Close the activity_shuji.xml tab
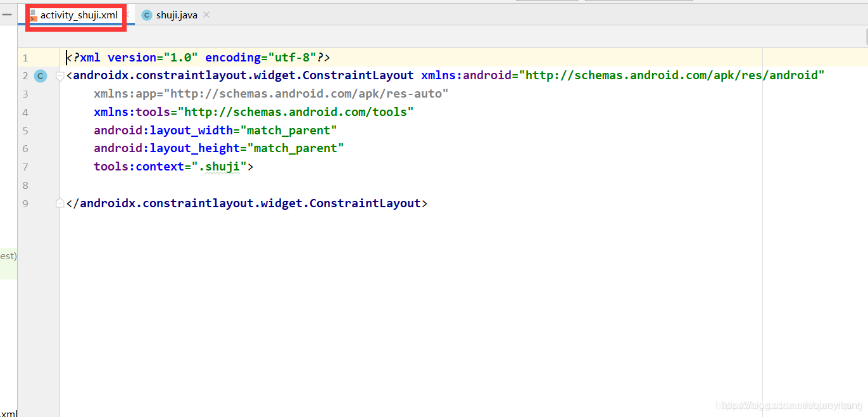 127,15
